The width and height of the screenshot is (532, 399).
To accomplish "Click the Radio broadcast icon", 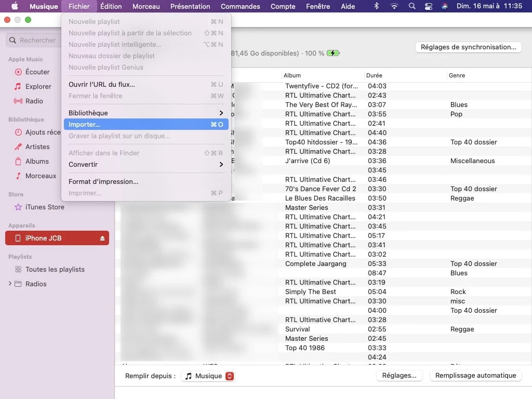I will pyautogui.click(x=18, y=101).
